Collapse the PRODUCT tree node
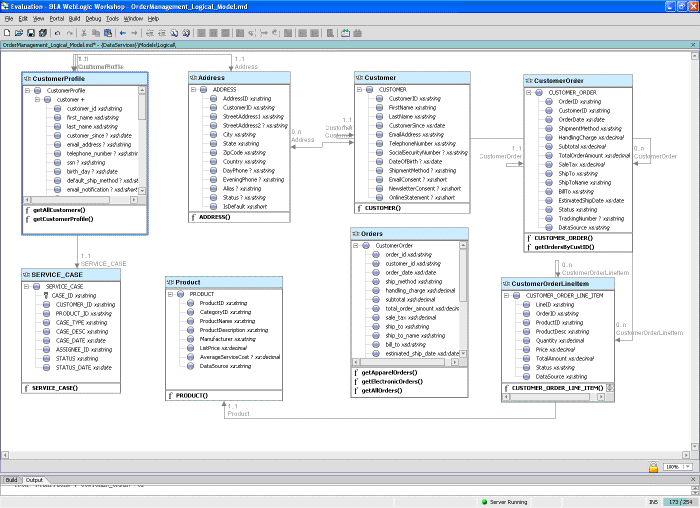Viewport: 700px width, 508px height. pyautogui.click(x=171, y=294)
